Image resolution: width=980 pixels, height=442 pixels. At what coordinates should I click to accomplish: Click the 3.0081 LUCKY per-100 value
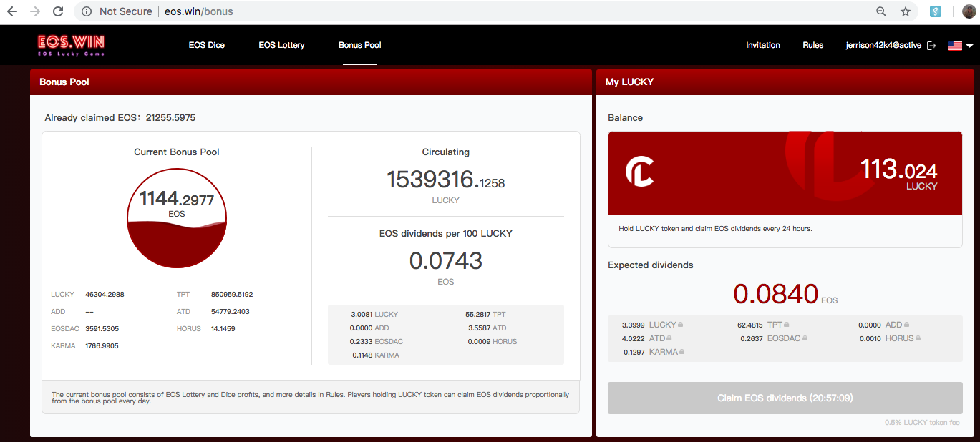(362, 314)
